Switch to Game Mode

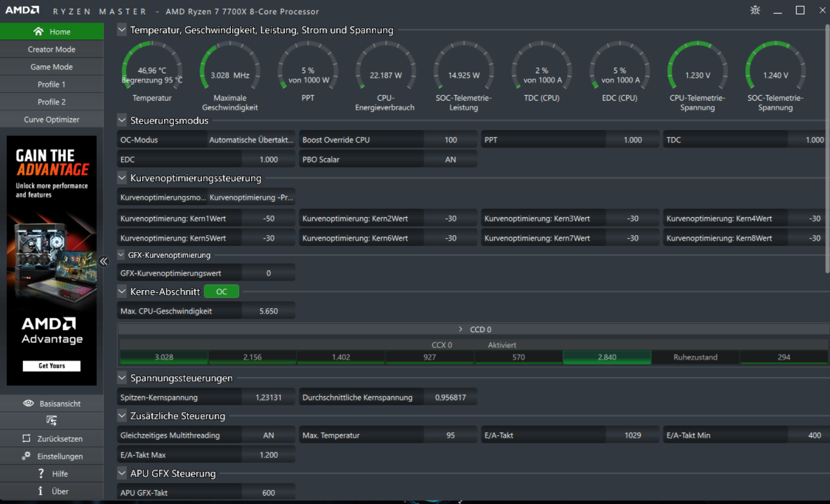click(x=52, y=66)
